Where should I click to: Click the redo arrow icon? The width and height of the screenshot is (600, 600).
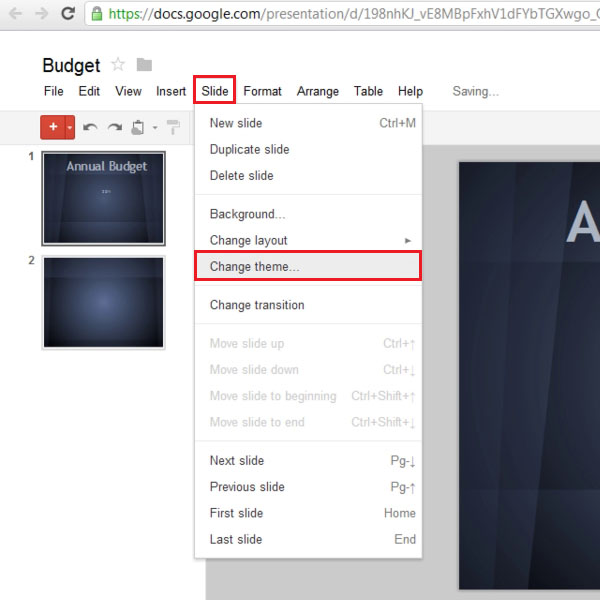pos(115,127)
